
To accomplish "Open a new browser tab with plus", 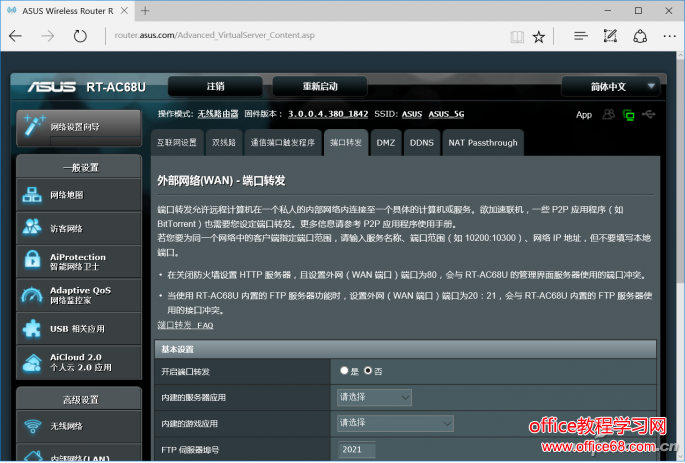I will (145, 11).
